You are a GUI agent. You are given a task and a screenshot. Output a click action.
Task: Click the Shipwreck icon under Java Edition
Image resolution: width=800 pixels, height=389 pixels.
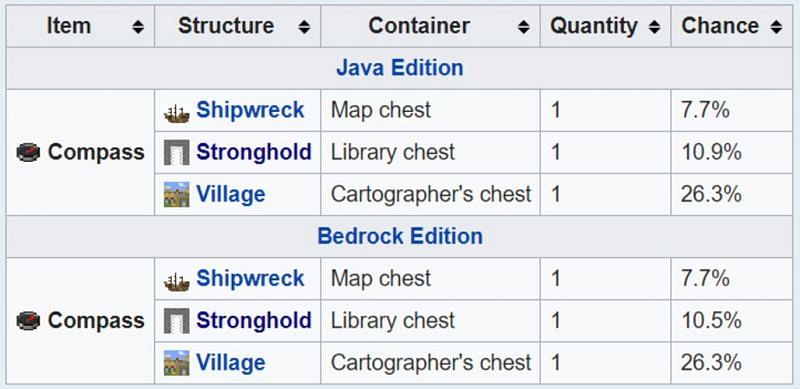pyautogui.click(x=177, y=113)
